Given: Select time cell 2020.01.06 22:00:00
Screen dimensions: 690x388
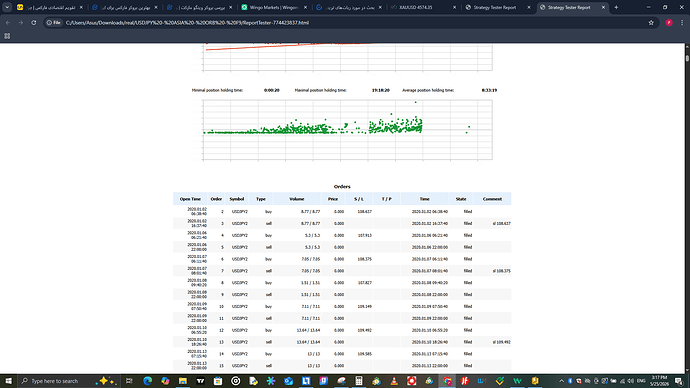Looking at the screenshot, I should (429, 247).
